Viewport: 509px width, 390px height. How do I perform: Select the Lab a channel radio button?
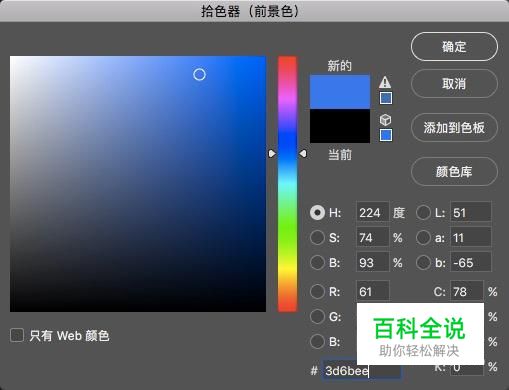pos(423,238)
